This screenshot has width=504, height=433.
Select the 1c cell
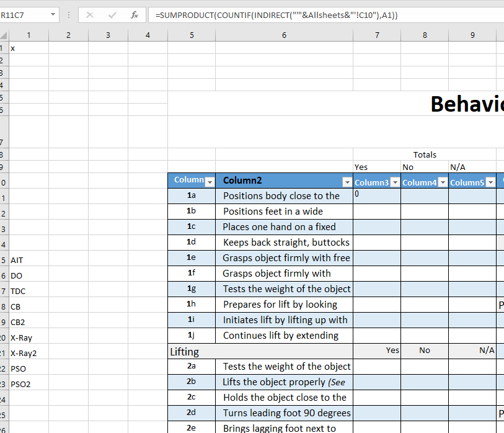tap(192, 227)
